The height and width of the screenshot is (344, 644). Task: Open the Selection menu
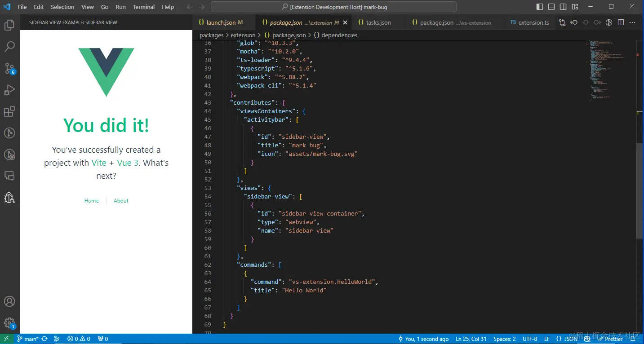pyautogui.click(x=62, y=7)
